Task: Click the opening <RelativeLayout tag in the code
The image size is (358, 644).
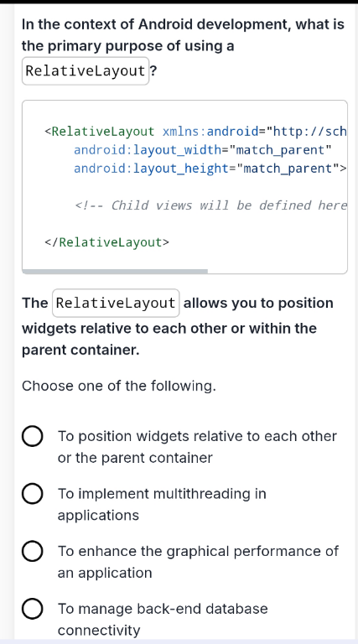Action: tap(100, 132)
